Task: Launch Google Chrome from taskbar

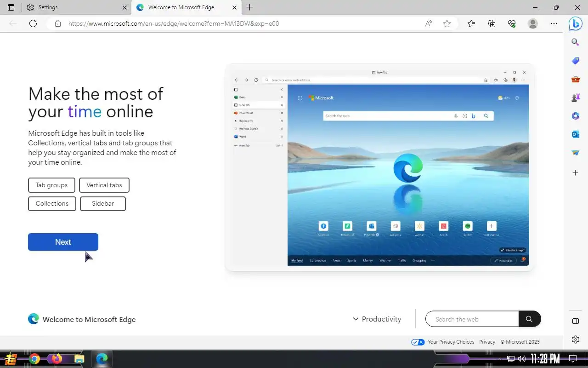Action: point(34,359)
